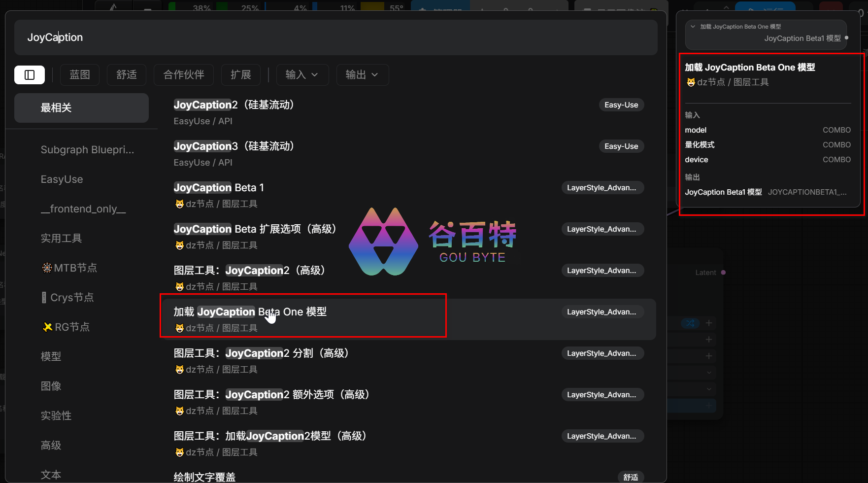Open the 实验性 category

[x=56, y=416]
